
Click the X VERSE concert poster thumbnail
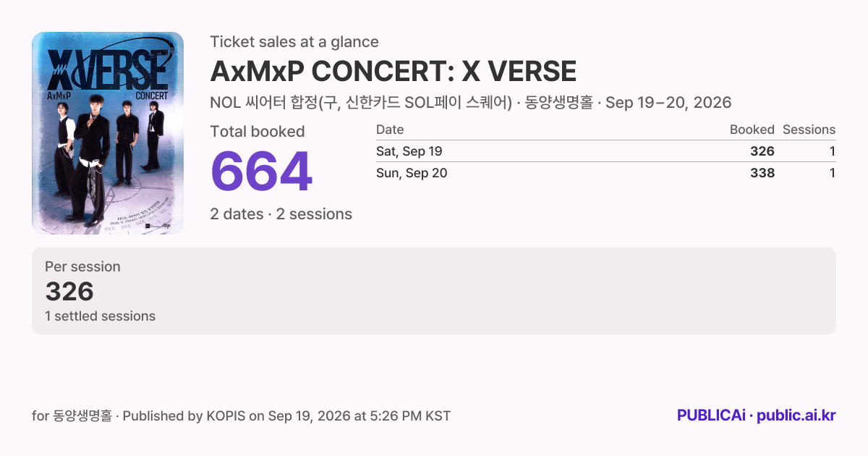108,133
